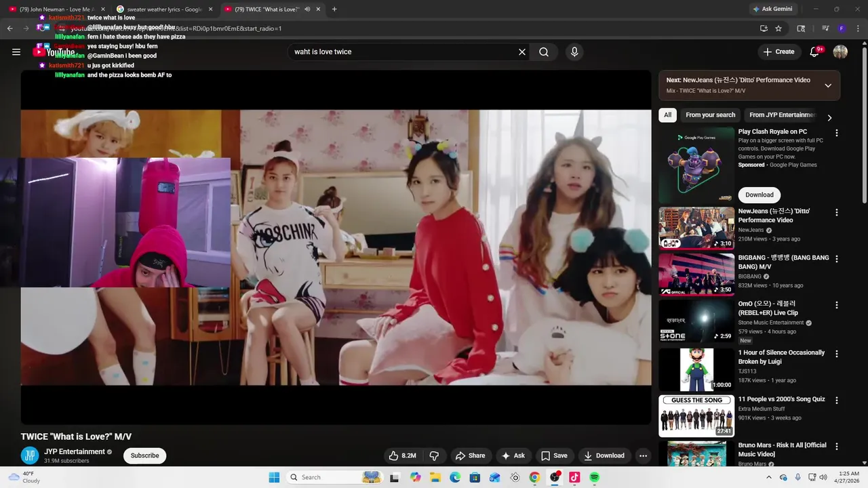Start voice search with microphone icon

click(574, 52)
